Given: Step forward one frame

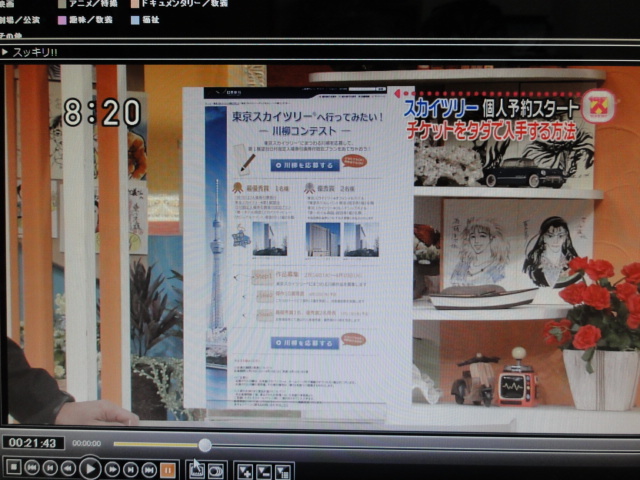Looking at the screenshot, I should click(131, 470).
